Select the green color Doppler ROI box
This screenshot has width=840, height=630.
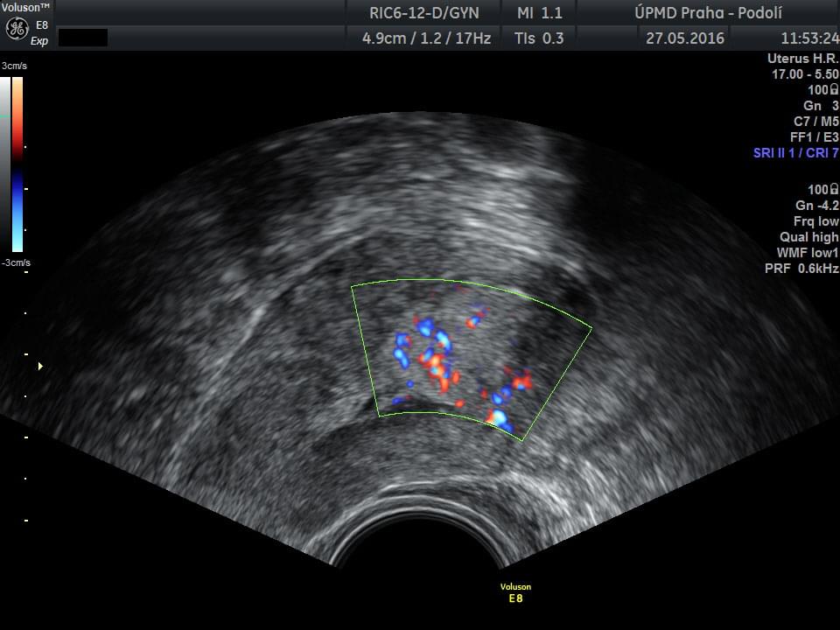[472, 360]
